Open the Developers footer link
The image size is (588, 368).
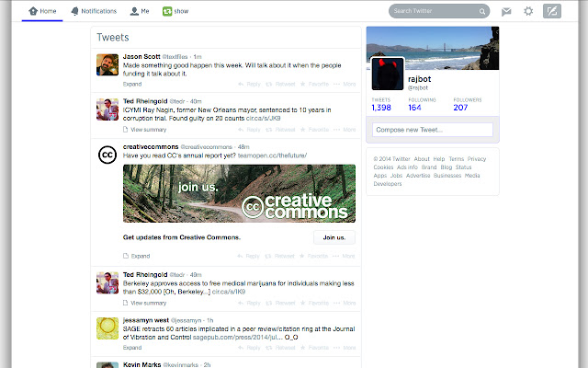coord(388,184)
